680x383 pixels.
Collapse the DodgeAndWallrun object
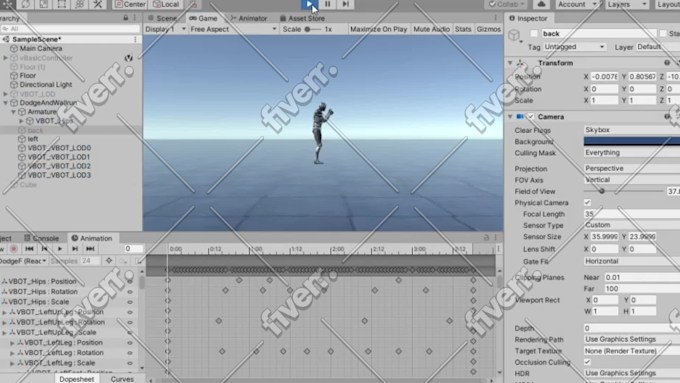(6, 103)
